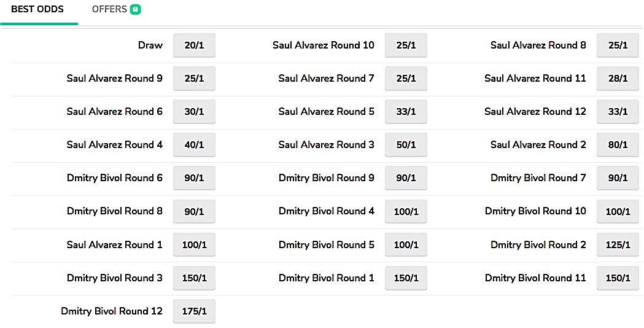Screen dimensions: 644x328
Task: Click the Saul Alvarez Round 5 label
Action: tap(326, 112)
